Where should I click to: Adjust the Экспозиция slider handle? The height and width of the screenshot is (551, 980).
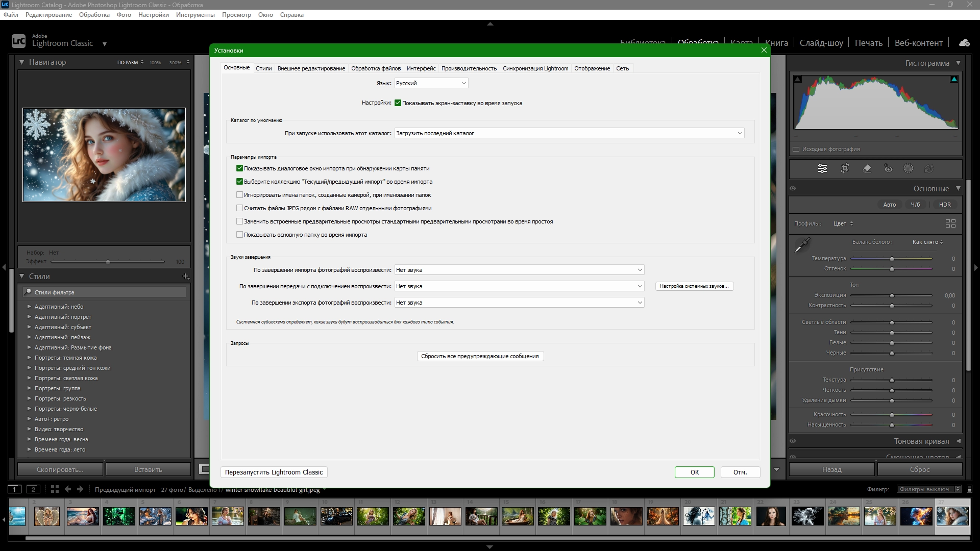892,295
